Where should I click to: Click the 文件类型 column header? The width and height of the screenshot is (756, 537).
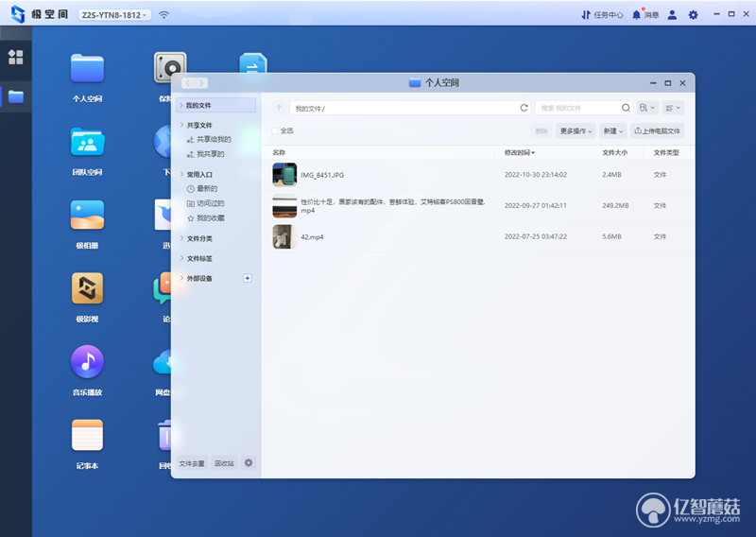666,152
